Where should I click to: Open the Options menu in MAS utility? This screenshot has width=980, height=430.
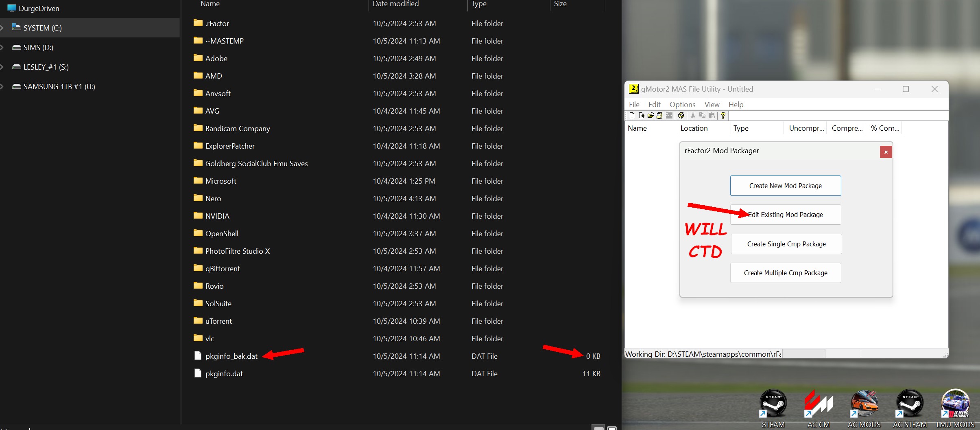[x=682, y=105]
